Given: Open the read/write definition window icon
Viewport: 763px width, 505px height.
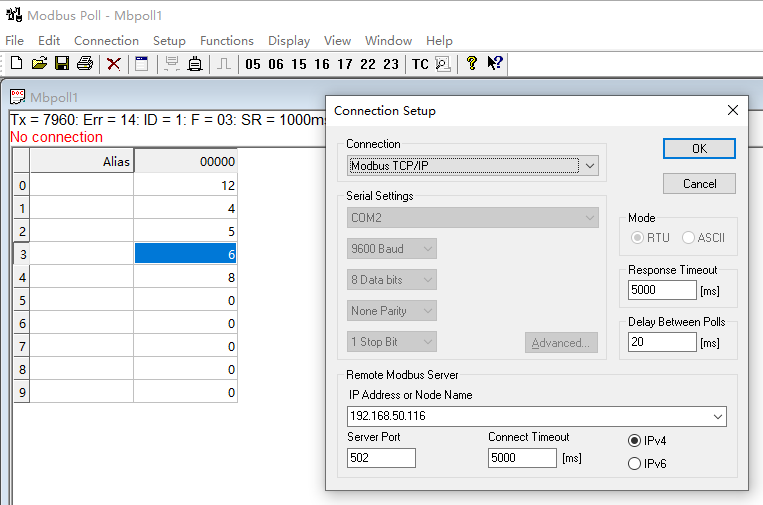Looking at the screenshot, I should 142,64.
